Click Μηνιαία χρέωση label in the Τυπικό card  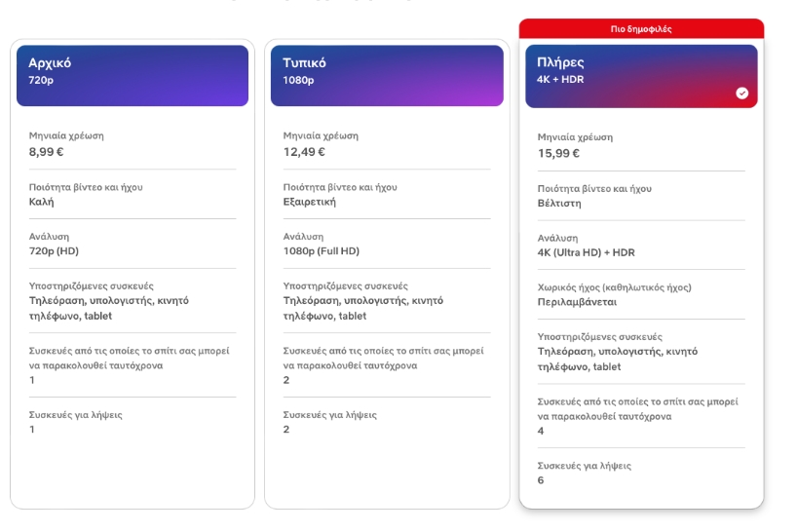click(321, 135)
